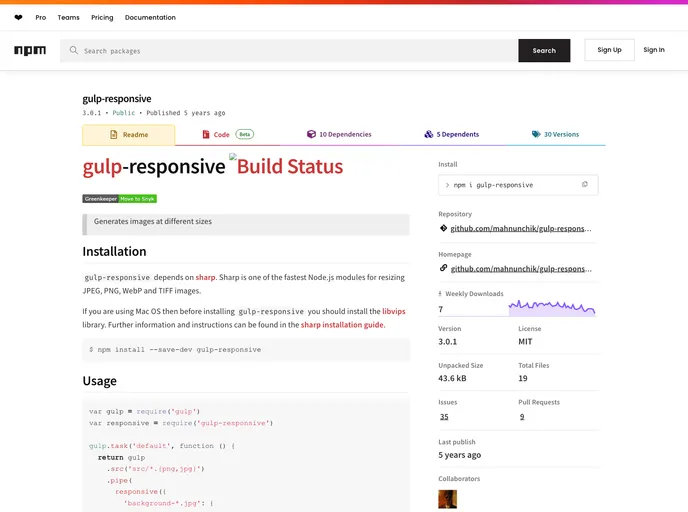Click the Code tab file icon

206,134
